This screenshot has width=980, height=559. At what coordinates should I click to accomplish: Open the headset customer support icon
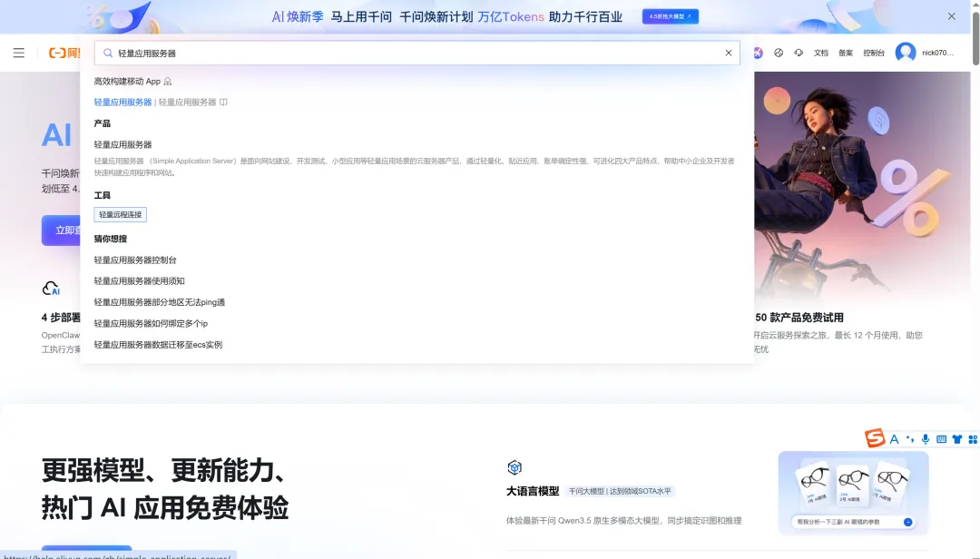pos(799,54)
